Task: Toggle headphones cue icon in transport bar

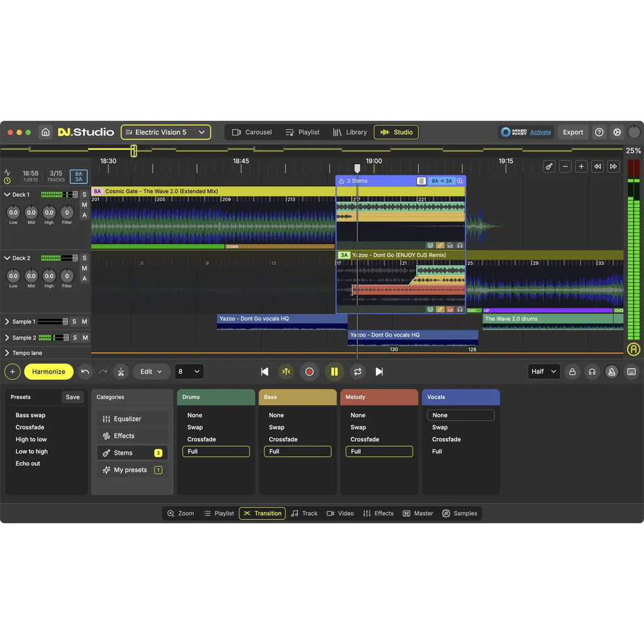Action: [592, 372]
